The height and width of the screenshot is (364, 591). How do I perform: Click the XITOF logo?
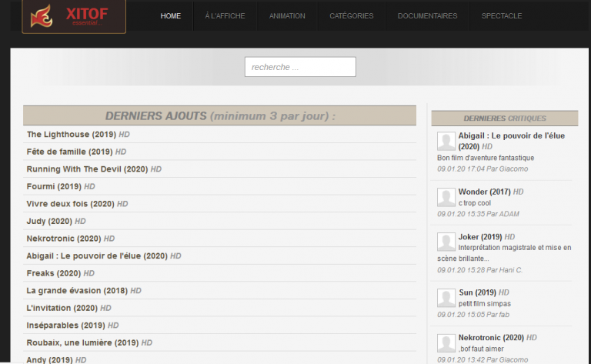point(74,16)
